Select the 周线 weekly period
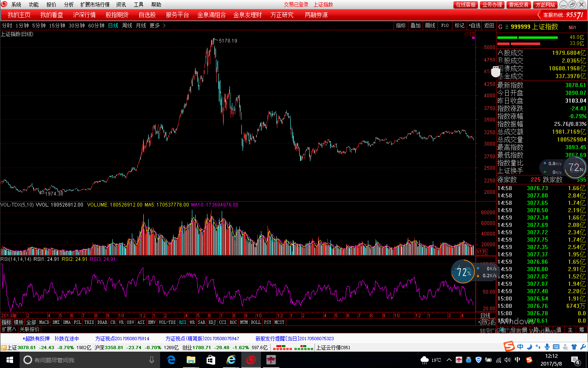The height and width of the screenshot is (368, 588). (127, 25)
